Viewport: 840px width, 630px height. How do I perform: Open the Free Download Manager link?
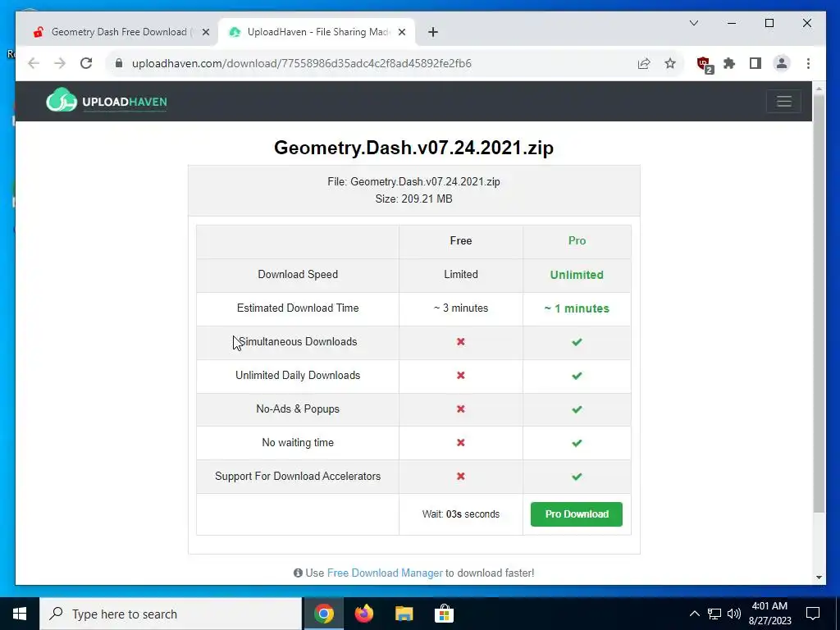pos(385,573)
